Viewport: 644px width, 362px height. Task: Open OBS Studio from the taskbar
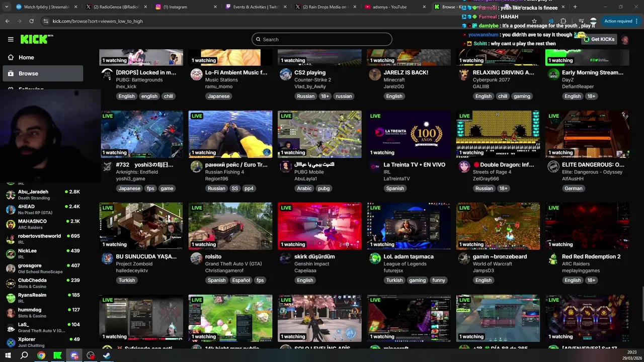(x=91, y=355)
